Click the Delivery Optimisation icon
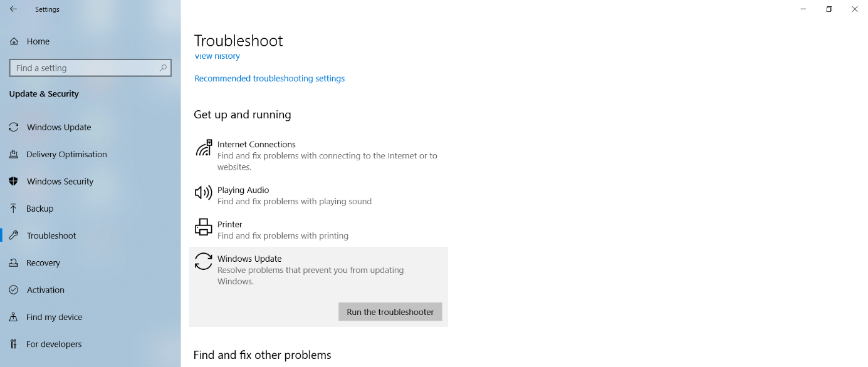This screenshot has height=367, width=868. click(x=14, y=154)
